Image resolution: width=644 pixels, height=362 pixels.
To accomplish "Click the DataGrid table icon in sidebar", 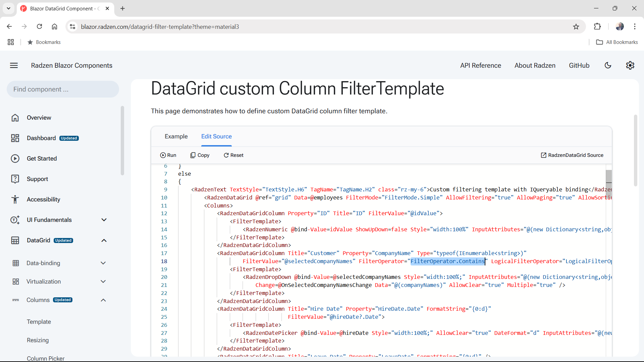I will [15, 240].
